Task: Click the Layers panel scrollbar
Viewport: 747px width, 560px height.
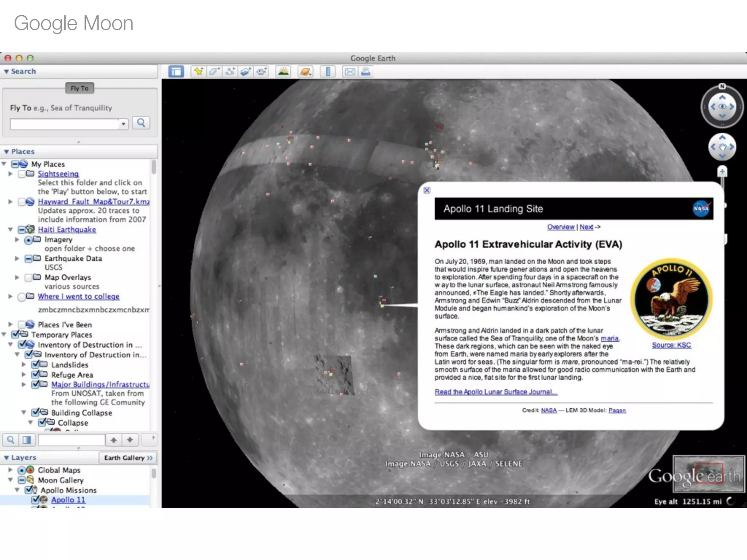Action: (154, 473)
